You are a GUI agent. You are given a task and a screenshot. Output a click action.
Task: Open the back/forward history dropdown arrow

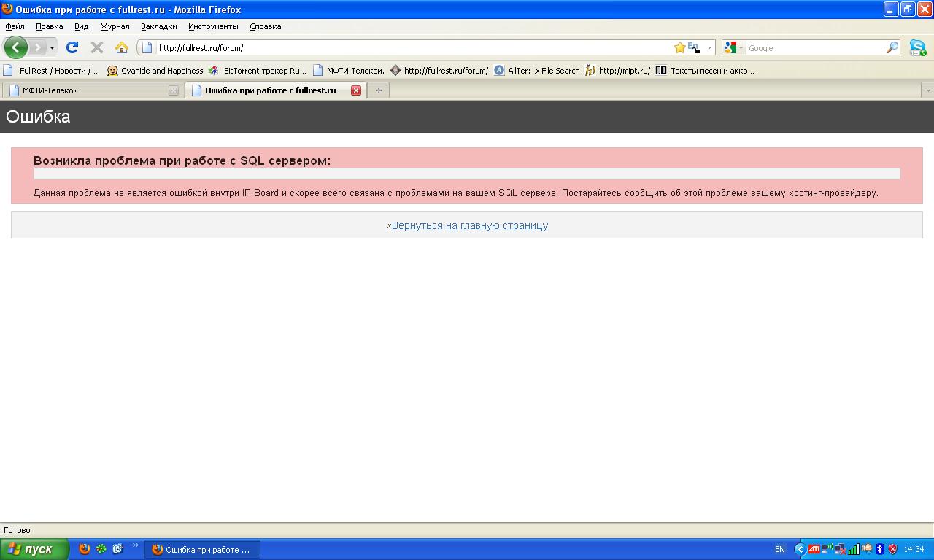tap(52, 47)
